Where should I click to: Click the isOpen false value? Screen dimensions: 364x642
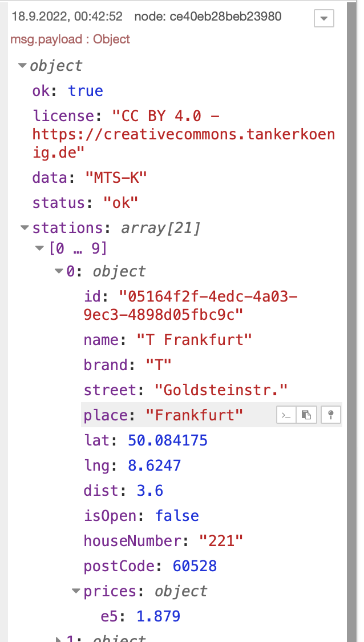[177, 516]
